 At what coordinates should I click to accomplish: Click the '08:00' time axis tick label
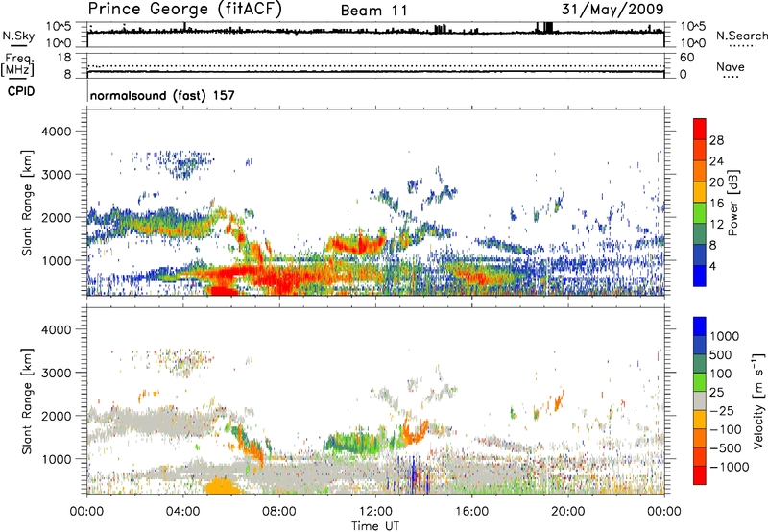coord(279,512)
